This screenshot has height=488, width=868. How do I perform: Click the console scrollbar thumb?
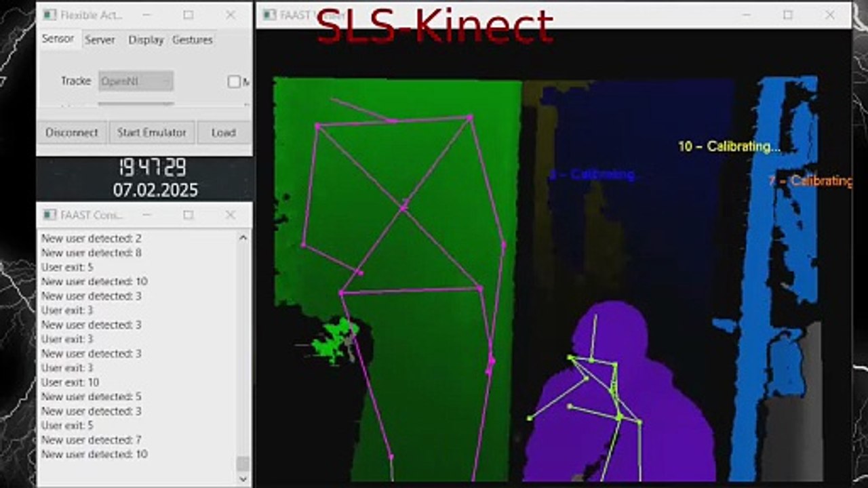coord(243,464)
